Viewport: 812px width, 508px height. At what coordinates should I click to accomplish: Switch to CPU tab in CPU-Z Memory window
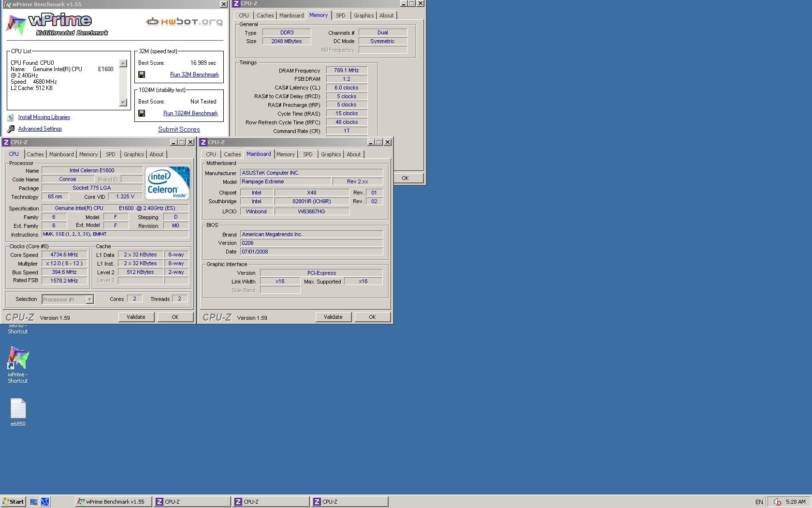click(244, 15)
